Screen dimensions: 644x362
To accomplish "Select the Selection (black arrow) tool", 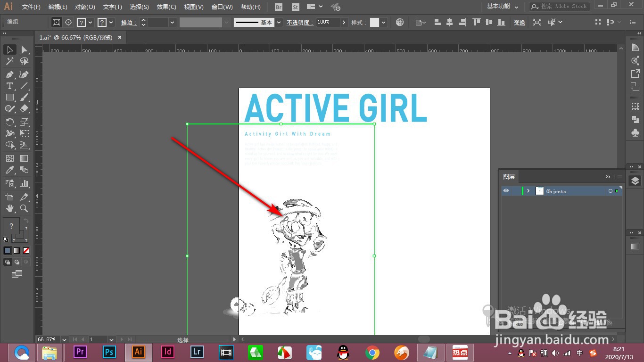I will point(10,49).
